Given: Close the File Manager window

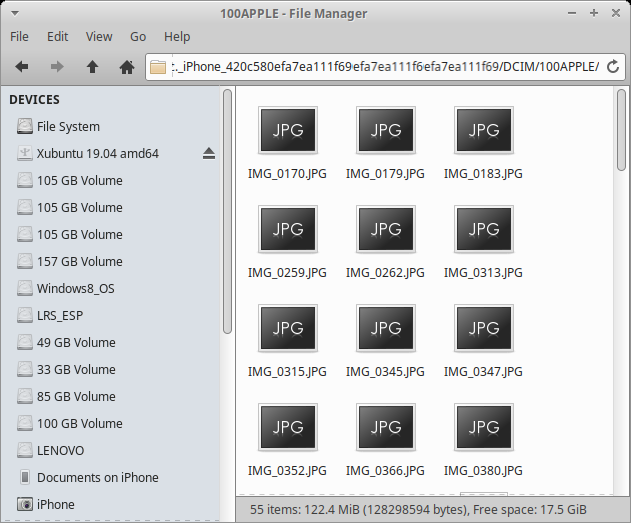Looking at the screenshot, I should coord(616,13).
